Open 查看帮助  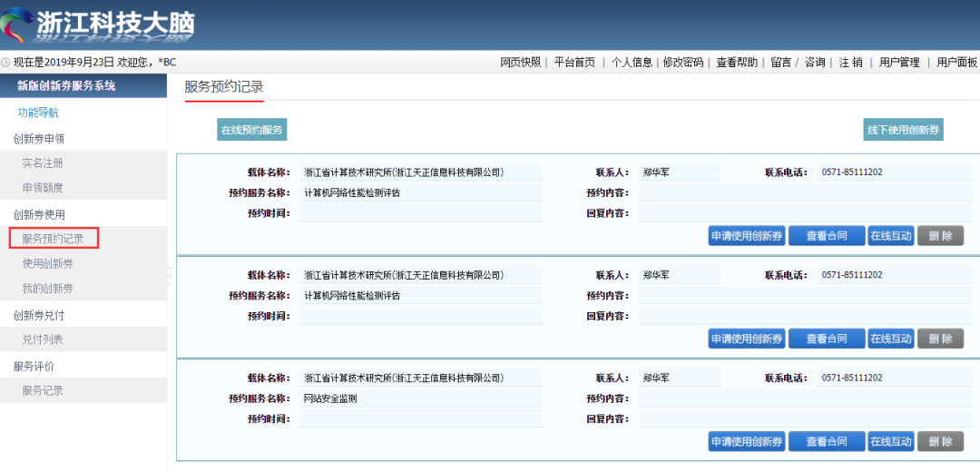tap(737, 63)
